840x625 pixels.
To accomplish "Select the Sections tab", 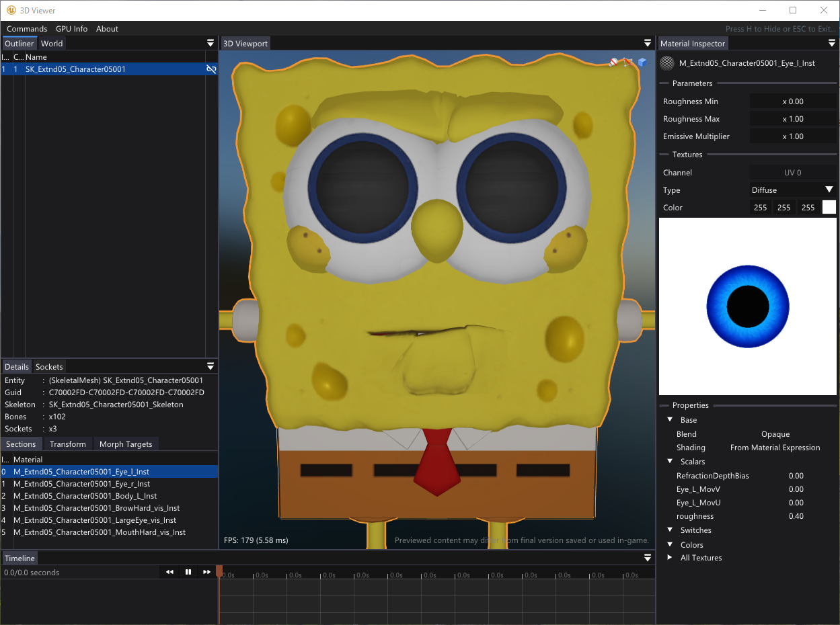I will (21, 444).
